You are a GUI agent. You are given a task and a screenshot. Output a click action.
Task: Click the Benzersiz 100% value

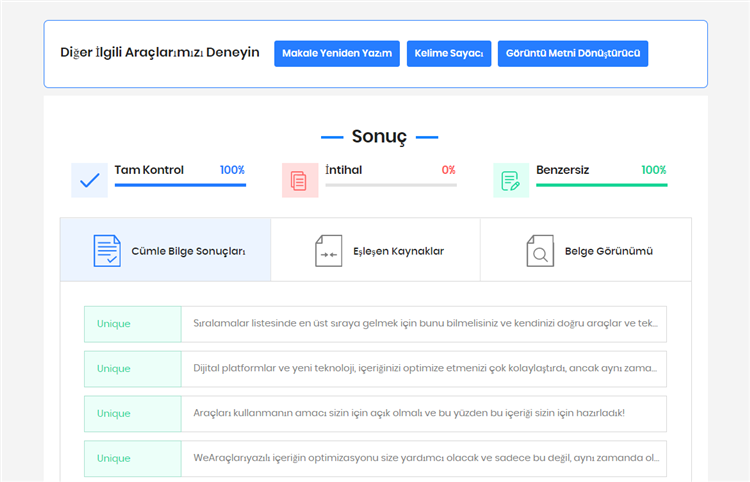pyautogui.click(x=654, y=170)
